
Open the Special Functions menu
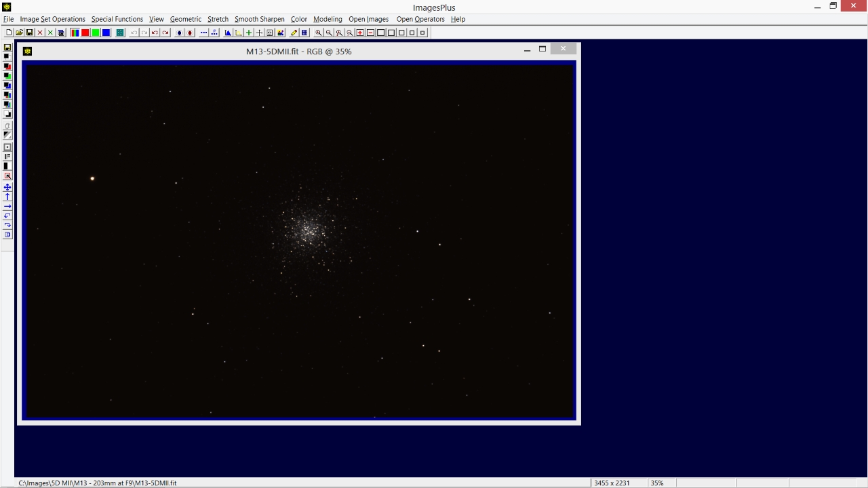[x=117, y=19]
